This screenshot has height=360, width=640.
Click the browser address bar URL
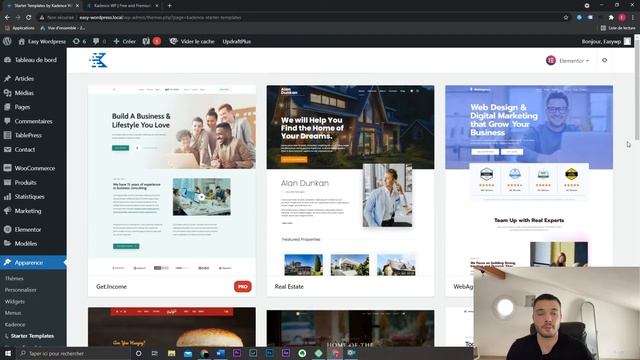(160, 18)
